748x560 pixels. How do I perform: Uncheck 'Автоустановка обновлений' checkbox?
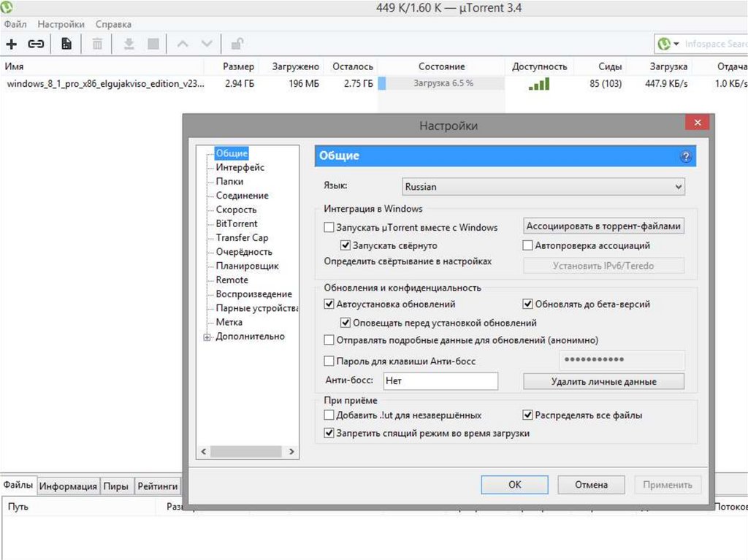pos(329,304)
